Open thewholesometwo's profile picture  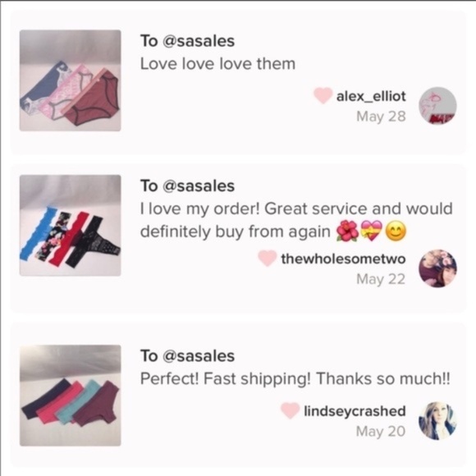click(437, 268)
